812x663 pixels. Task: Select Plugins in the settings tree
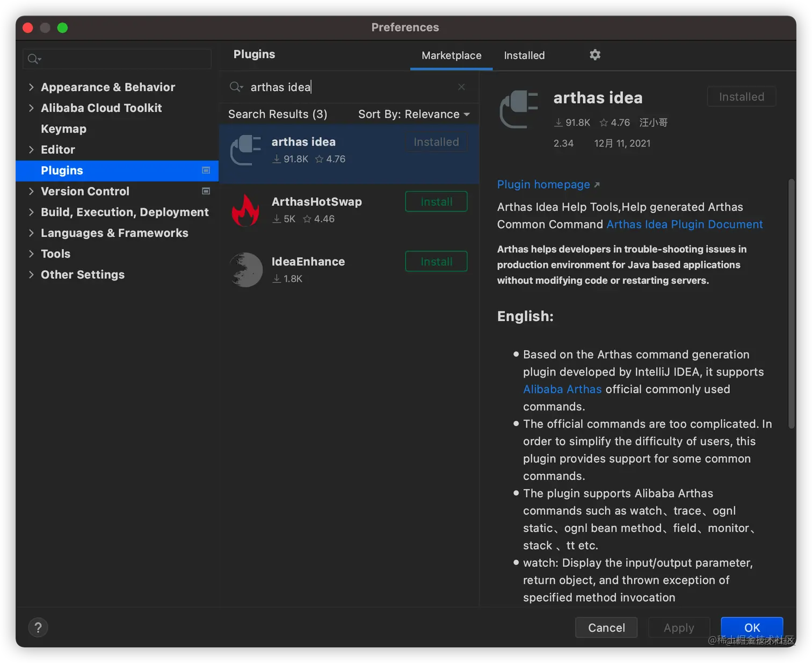[117, 170]
